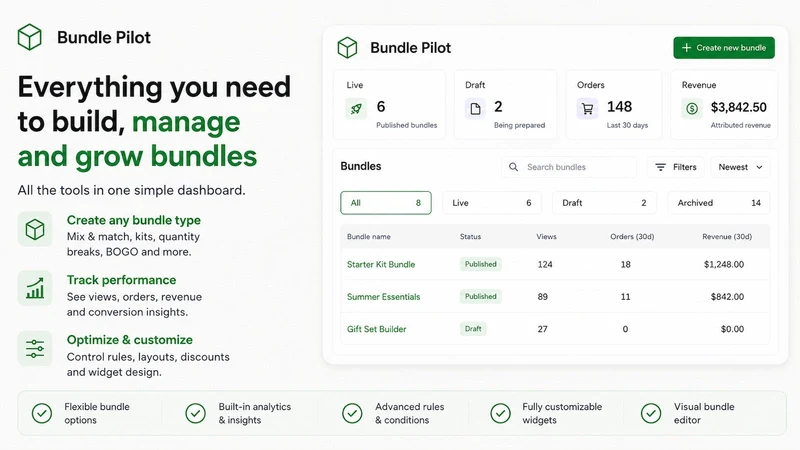Click the Views column header
The height and width of the screenshot is (450, 800).
coord(546,237)
